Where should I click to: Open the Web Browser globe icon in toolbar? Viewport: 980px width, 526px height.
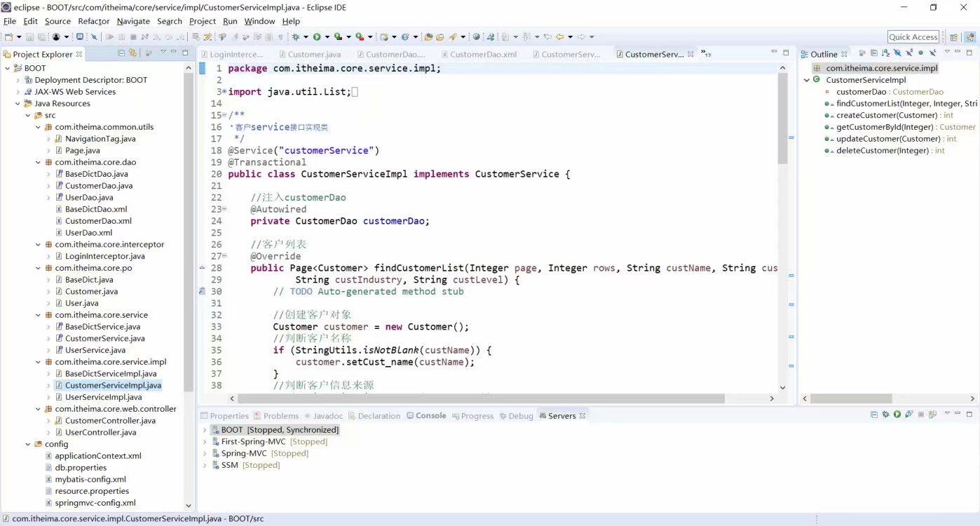(x=476, y=36)
